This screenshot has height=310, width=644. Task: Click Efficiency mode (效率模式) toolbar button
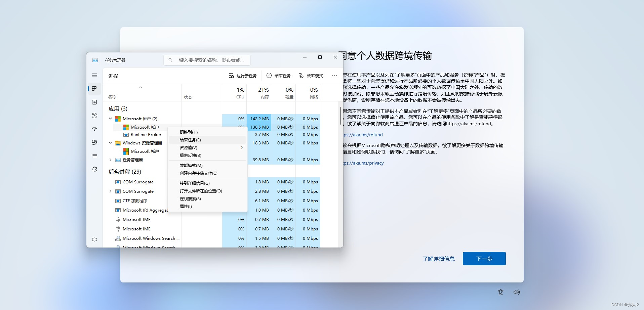coord(311,76)
